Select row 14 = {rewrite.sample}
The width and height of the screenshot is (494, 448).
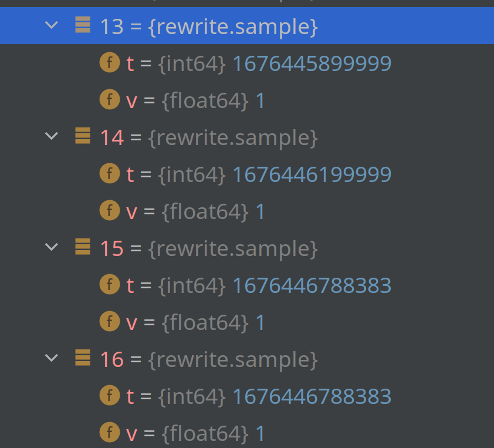click(x=247, y=136)
